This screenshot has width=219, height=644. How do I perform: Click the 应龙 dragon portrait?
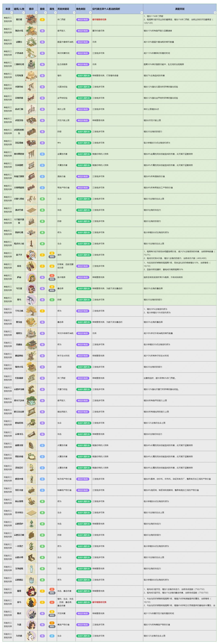point(31,266)
